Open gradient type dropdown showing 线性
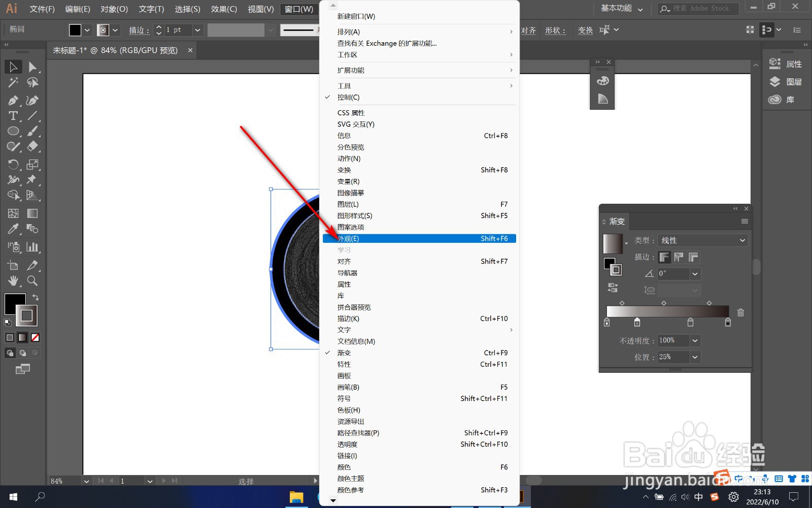Screen dimensions: 812x508 pyautogui.click(x=703, y=240)
